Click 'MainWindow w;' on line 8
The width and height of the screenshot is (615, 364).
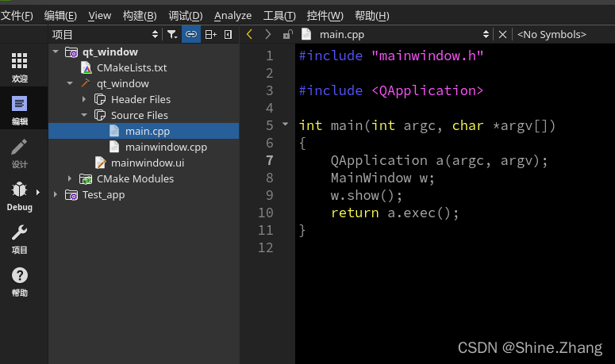pyautogui.click(x=382, y=178)
